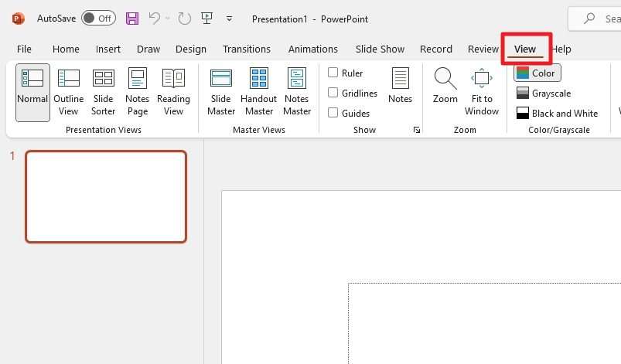The image size is (621, 364).
Task: Select the View tab
Action: click(525, 49)
